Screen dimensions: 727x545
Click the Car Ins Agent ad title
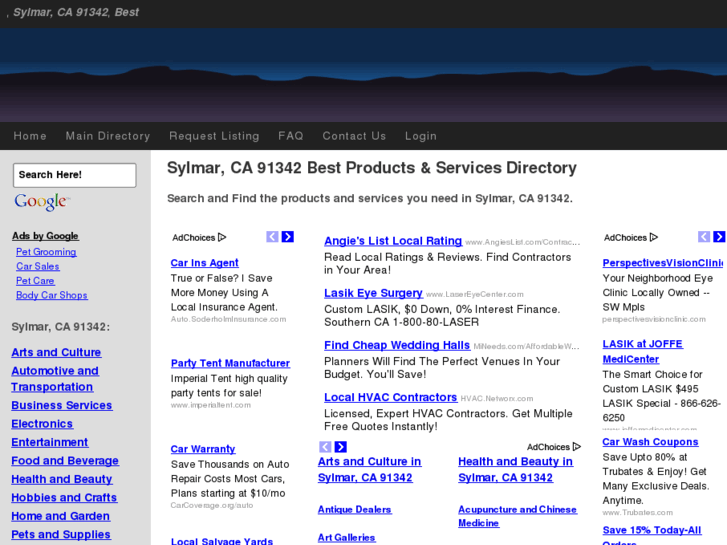click(204, 263)
